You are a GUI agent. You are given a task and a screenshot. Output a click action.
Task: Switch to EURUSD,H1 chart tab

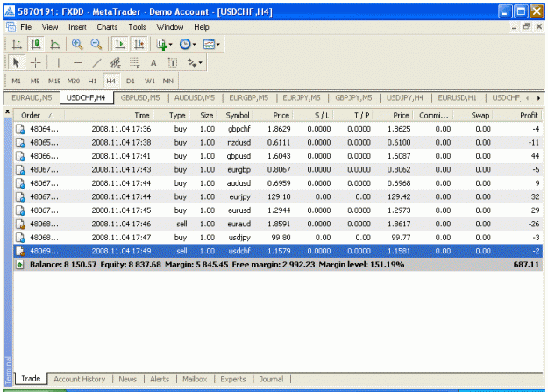tap(457, 98)
